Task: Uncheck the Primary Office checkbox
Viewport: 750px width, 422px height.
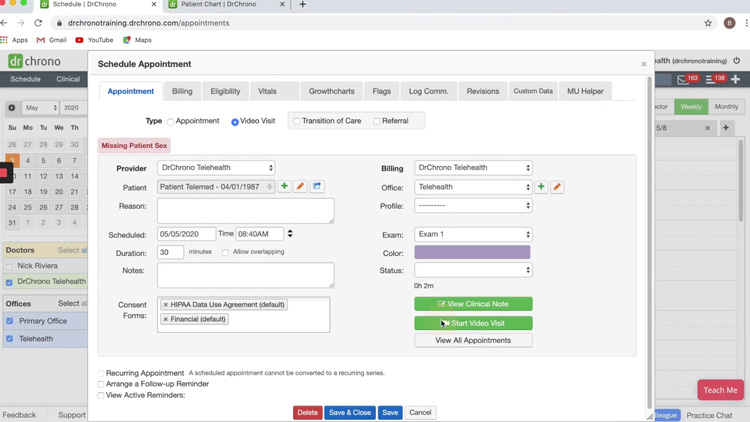Action: click(10, 321)
